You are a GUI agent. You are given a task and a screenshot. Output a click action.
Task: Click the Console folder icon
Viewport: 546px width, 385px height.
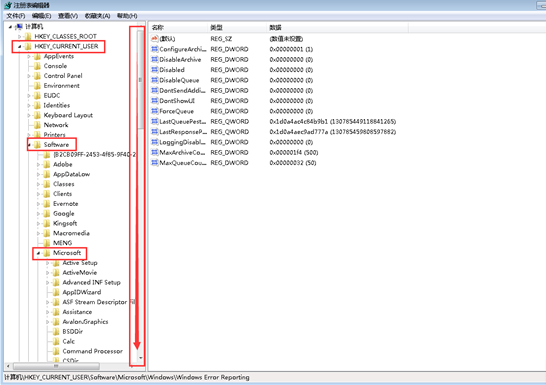[38, 66]
